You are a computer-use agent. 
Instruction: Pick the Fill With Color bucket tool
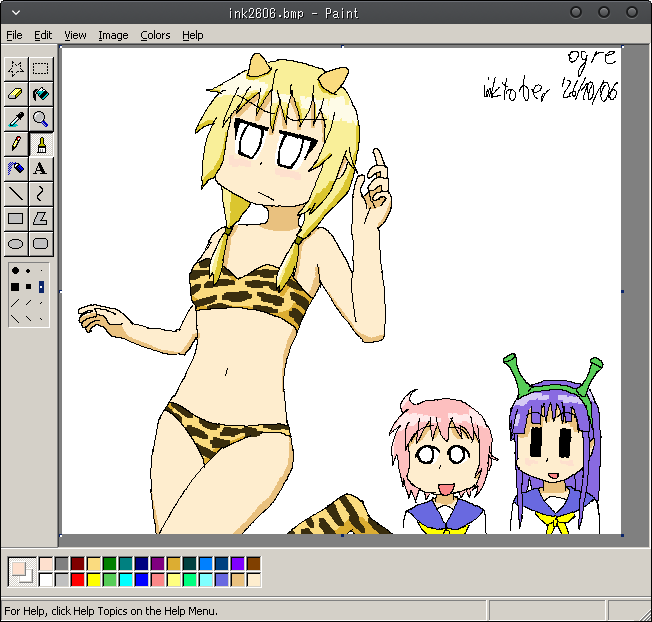(x=41, y=94)
